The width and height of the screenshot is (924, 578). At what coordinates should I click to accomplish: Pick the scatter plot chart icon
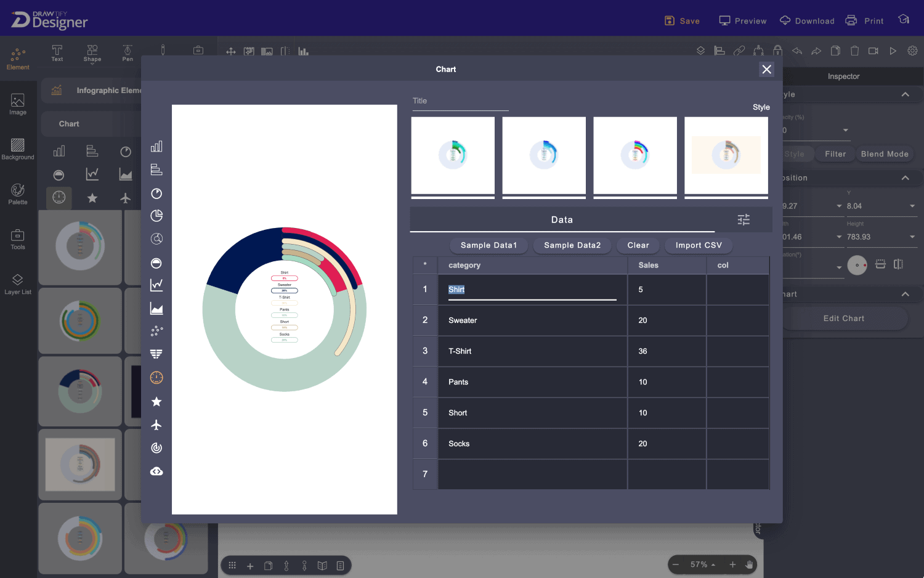coord(156,331)
